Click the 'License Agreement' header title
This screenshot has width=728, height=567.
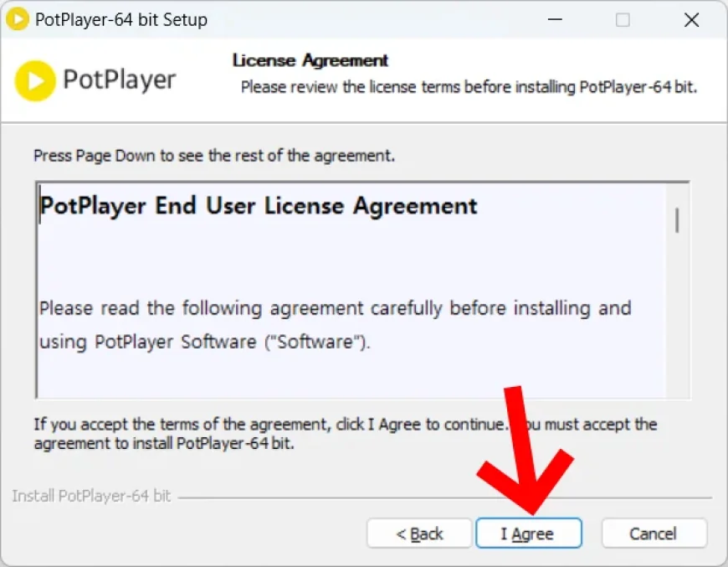point(310,60)
